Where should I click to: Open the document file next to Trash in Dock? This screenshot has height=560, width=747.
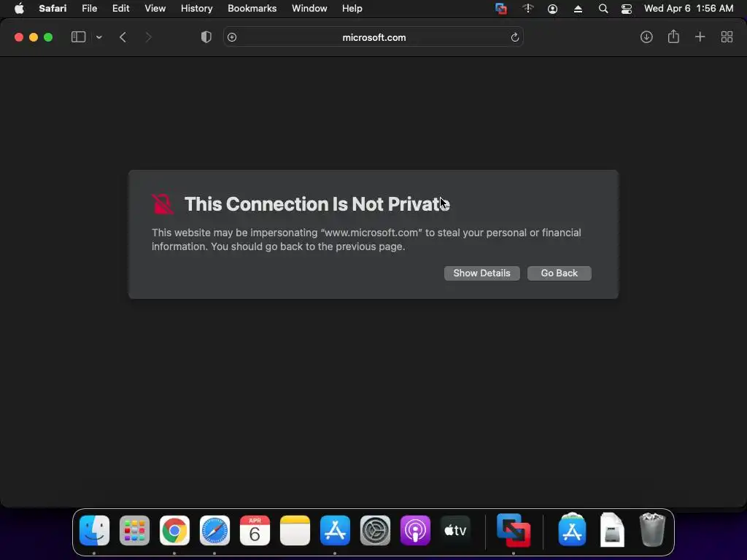[x=612, y=530]
